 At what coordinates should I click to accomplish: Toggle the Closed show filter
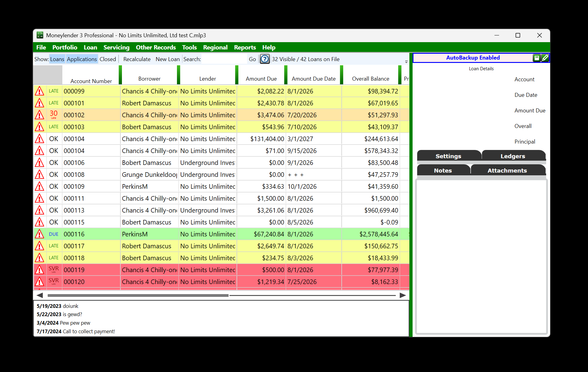pyautogui.click(x=108, y=59)
